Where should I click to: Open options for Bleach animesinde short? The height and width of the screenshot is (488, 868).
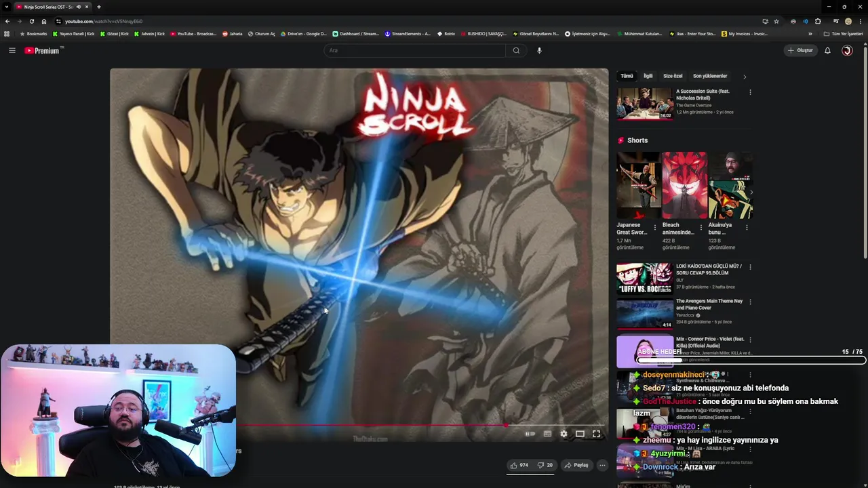[701, 228]
